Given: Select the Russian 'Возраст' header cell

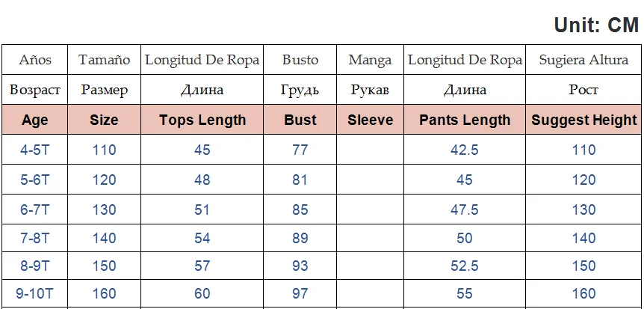Looking at the screenshot, I should click(35, 90).
